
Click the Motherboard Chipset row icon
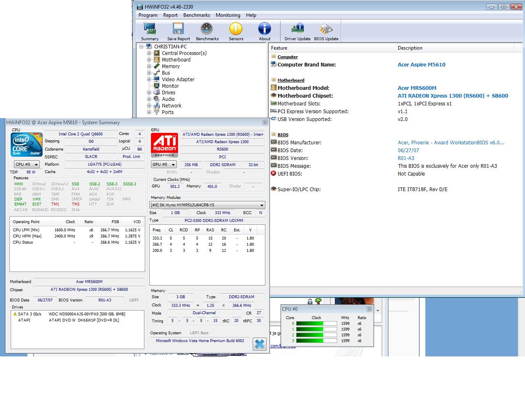pos(274,95)
